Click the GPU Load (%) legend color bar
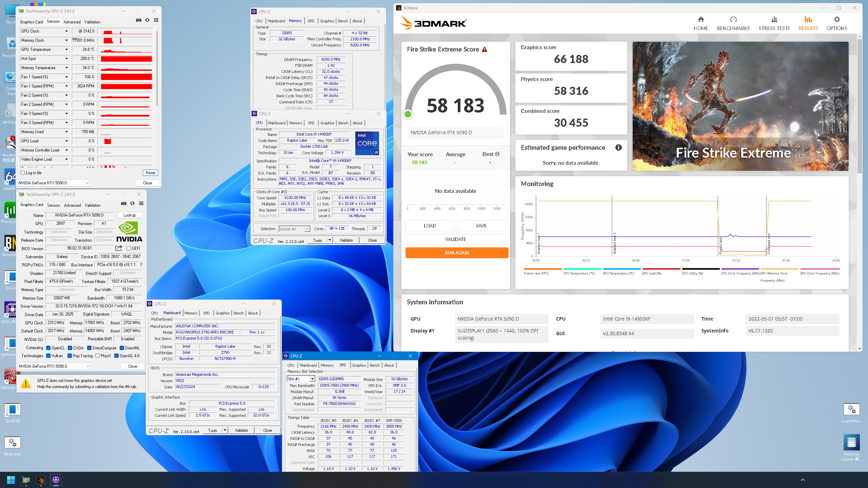Screen dimensions: 868x488 pos(661,269)
